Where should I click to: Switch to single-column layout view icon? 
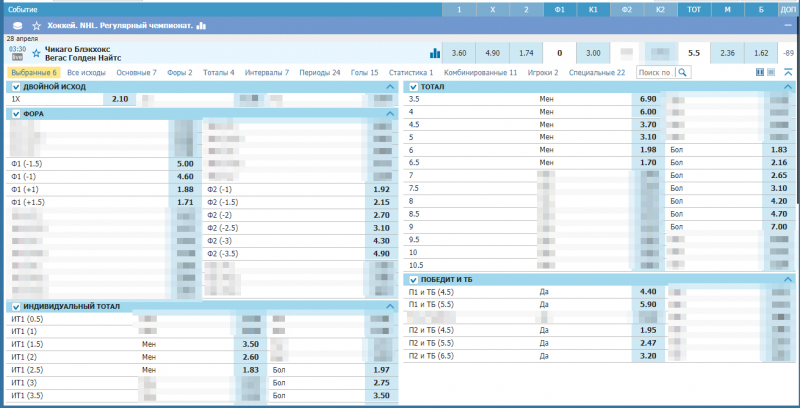coord(772,73)
